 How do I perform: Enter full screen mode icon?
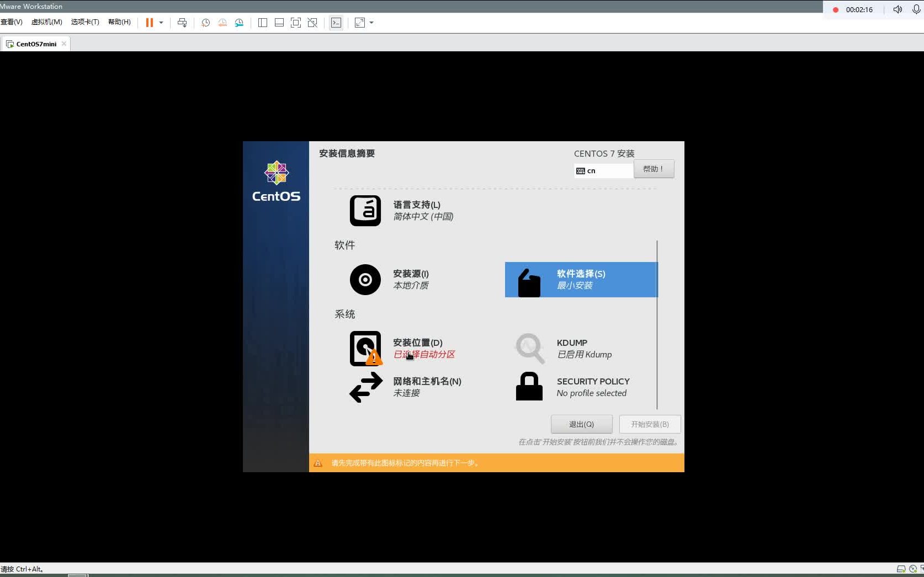pos(296,23)
